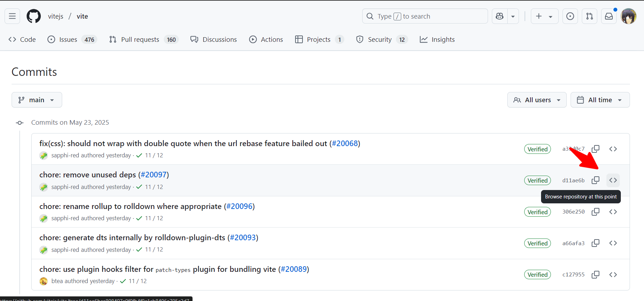The width and height of the screenshot is (644, 301).
Task: Switch to the Insights tab
Action: tap(437, 39)
